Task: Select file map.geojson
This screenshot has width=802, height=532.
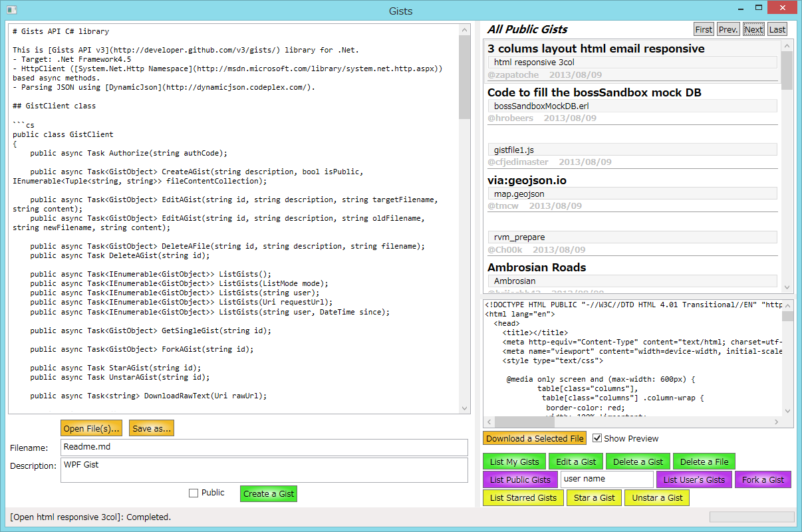Action: [x=632, y=194]
